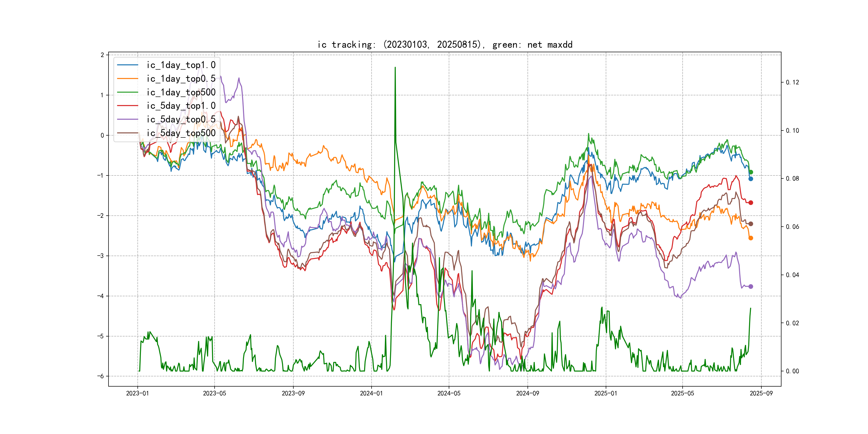Click the -6 left-axis tick label

click(x=101, y=376)
